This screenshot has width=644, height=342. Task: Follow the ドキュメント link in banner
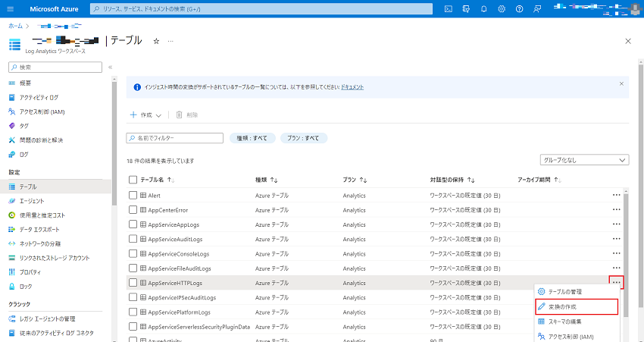pos(352,87)
